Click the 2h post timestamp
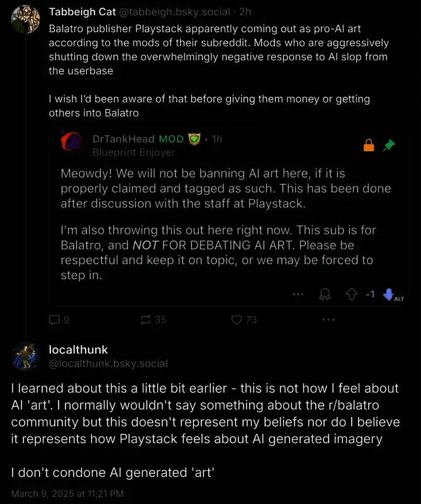The height and width of the screenshot is (504, 421). (x=245, y=13)
